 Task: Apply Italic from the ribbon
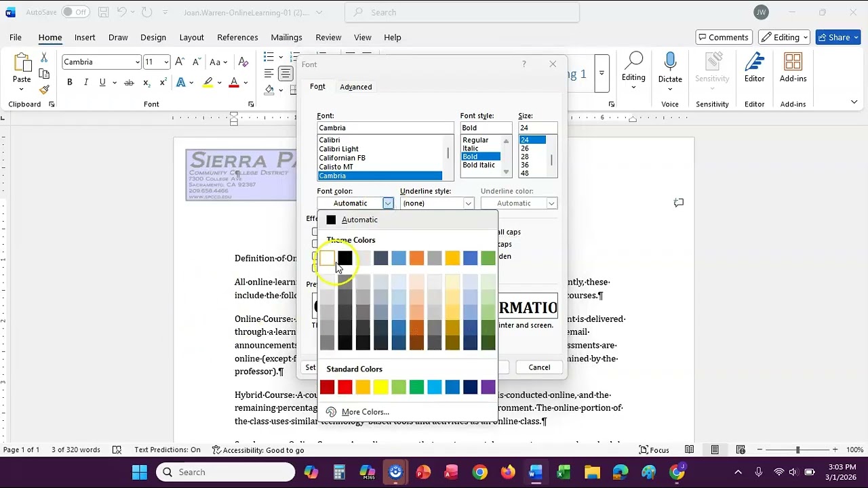(86, 83)
